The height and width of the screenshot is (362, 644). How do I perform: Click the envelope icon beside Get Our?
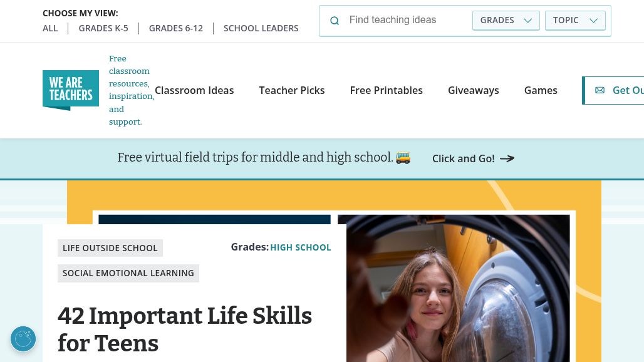coord(600,90)
